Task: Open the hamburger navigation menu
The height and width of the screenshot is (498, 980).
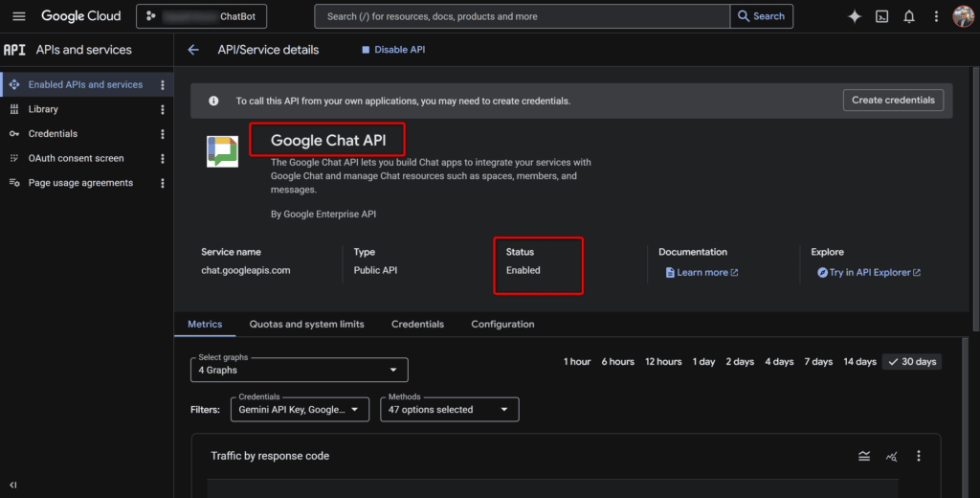Action: 19,16
